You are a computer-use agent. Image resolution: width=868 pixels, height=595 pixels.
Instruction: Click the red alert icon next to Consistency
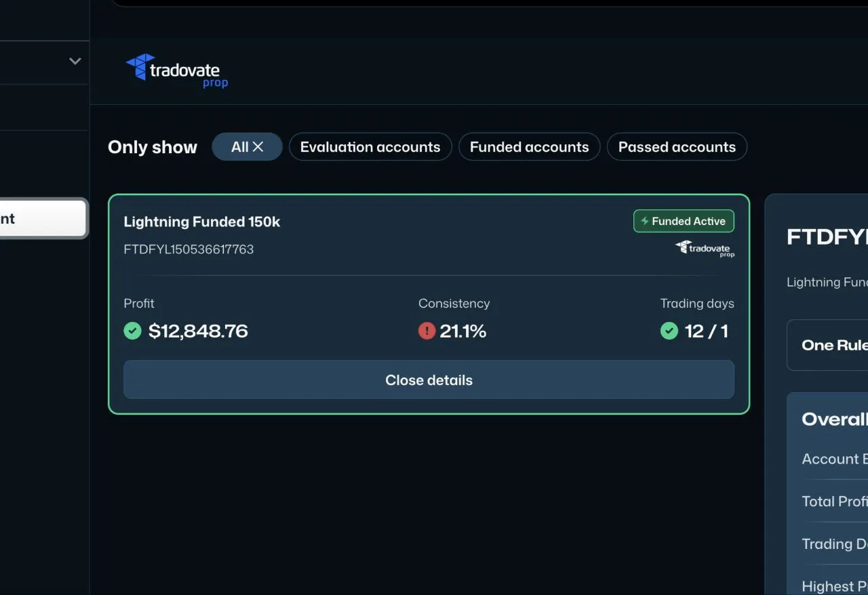pyautogui.click(x=427, y=331)
